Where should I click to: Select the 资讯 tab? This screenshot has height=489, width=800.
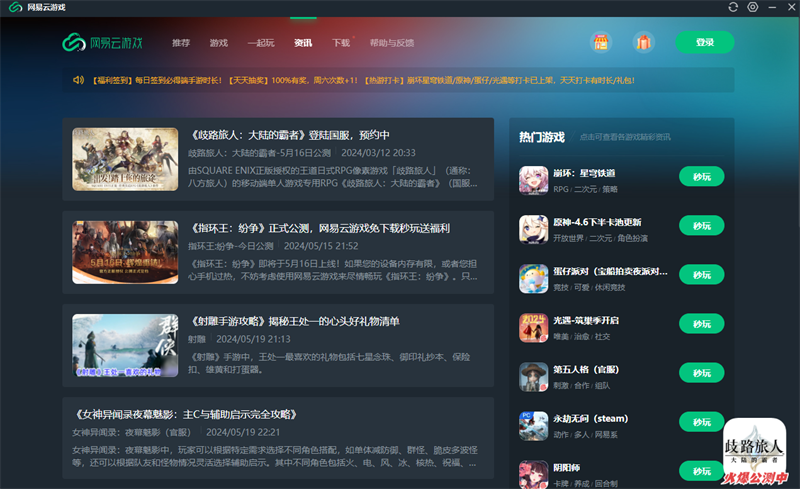303,43
